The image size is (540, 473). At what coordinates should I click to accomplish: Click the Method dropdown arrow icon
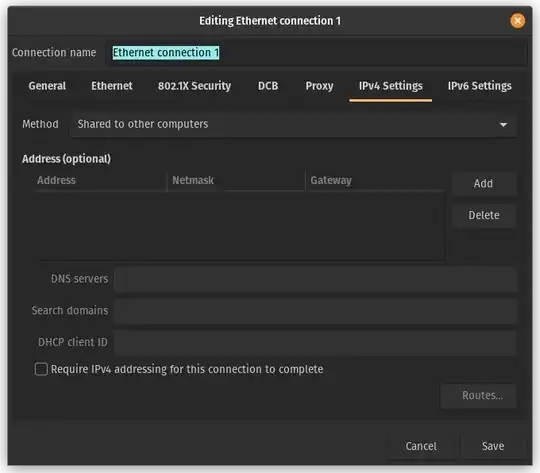tap(503, 124)
